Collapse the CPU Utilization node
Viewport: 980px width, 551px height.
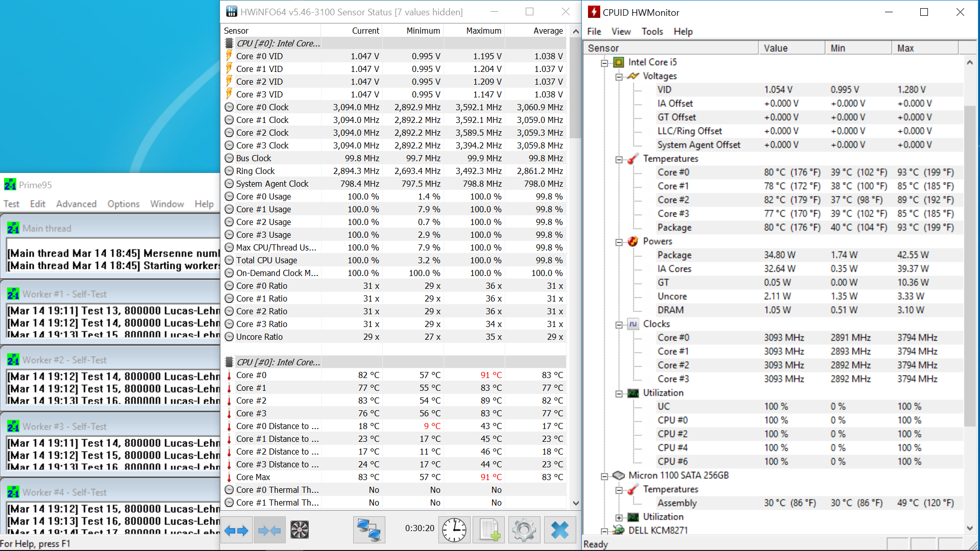pyautogui.click(x=619, y=393)
